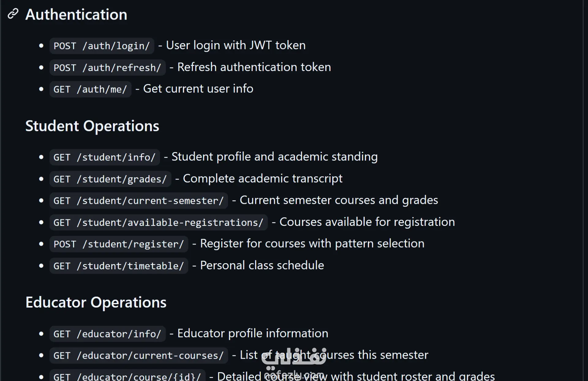Click the Authentication heading

point(76,14)
